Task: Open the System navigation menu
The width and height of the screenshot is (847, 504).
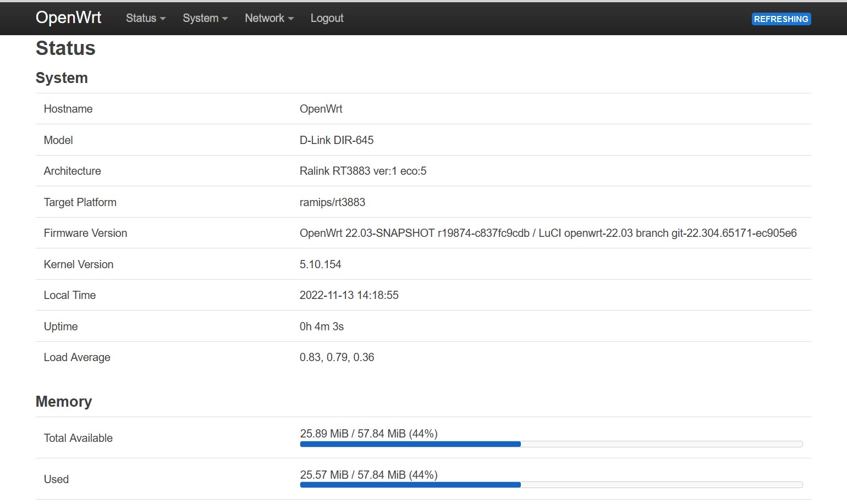Action: coord(201,18)
